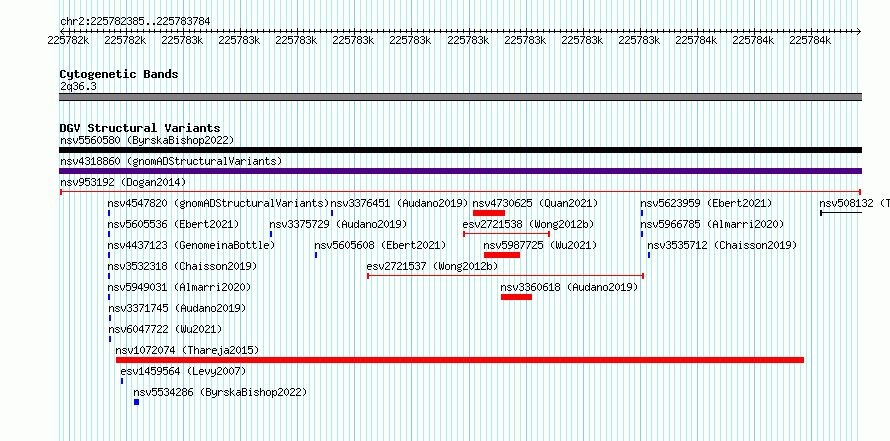Open the nsv3535712 (Chaisson2019) label
This screenshot has width=890, height=441.
click(x=722, y=245)
